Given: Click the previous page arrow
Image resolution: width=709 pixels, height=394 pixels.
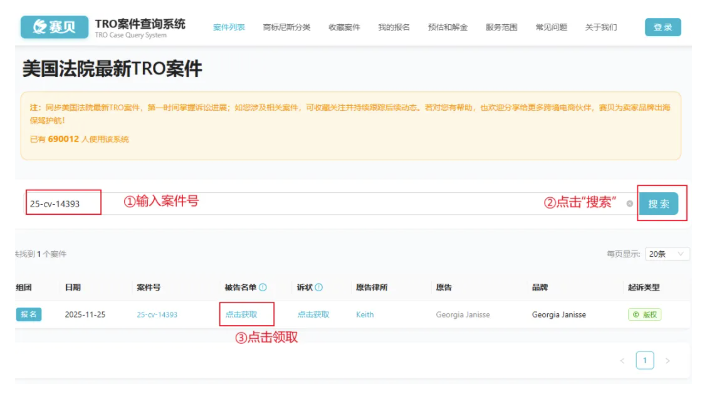Looking at the screenshot, I should coord(622,361).
